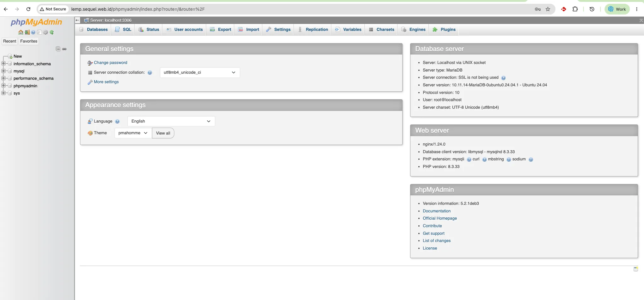Open the More settings link
Screen dimensions: 644x300
[x=106, y=82]
